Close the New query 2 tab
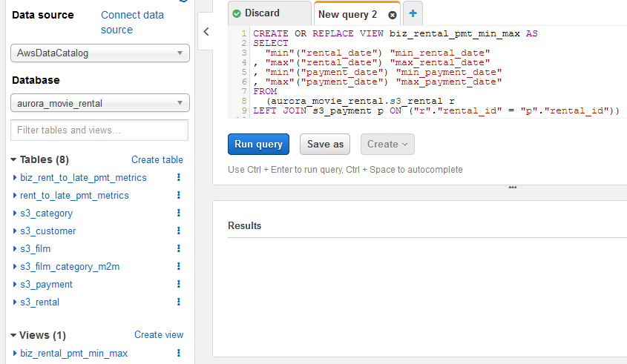Image resolution: width=627 pixels, height=364 pixels. click(x=393, y=15)
